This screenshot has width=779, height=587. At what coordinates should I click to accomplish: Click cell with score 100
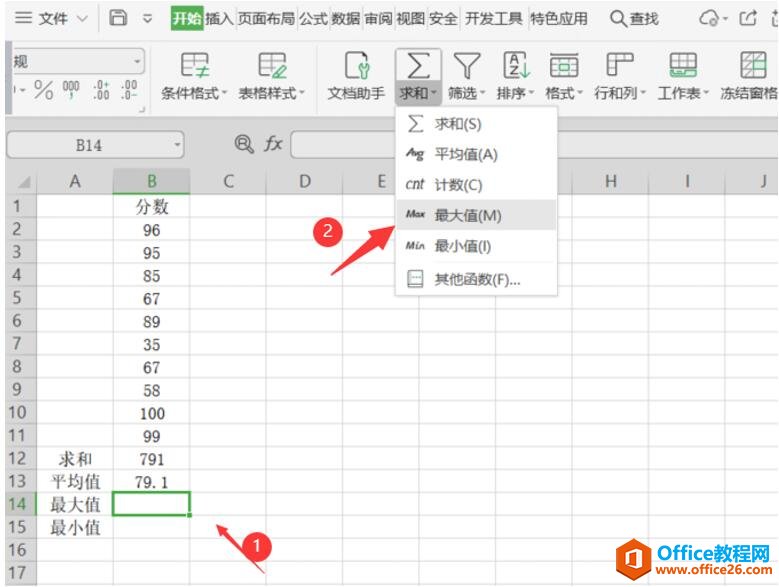coord(152,413)
